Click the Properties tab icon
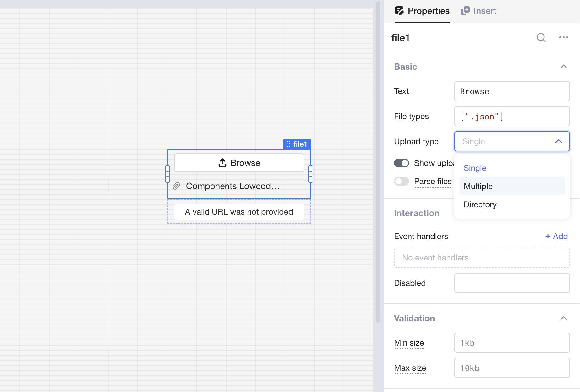Viewport: 580px width, 392px height. point(399,11)
